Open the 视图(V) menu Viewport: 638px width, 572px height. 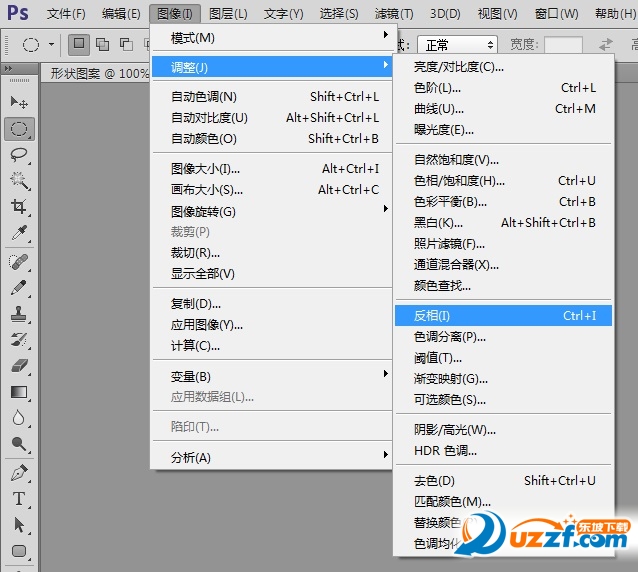[x=497, y=14]
